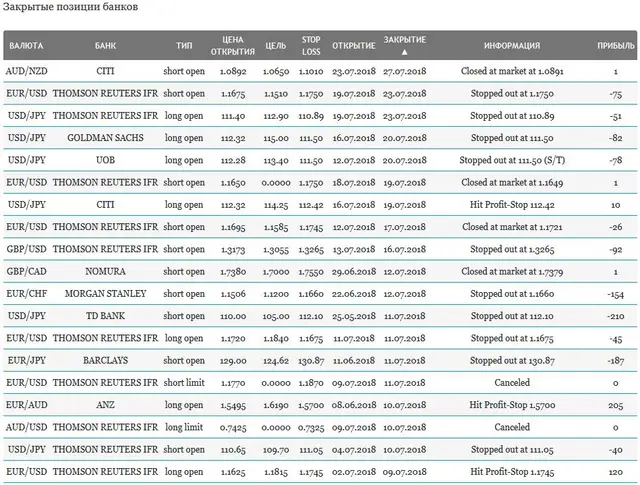
Task: Select the AUD/NZD currency cell
Action: coord(27,71)
